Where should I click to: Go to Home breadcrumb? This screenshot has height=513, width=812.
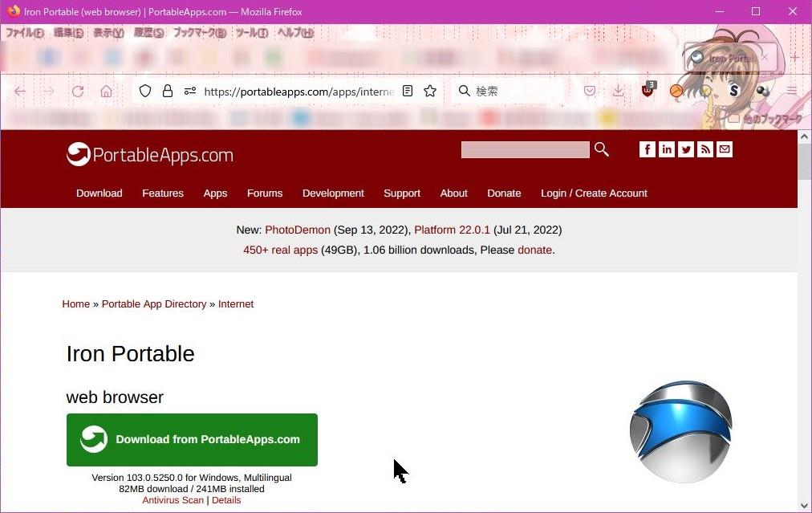tap(76, 304)
